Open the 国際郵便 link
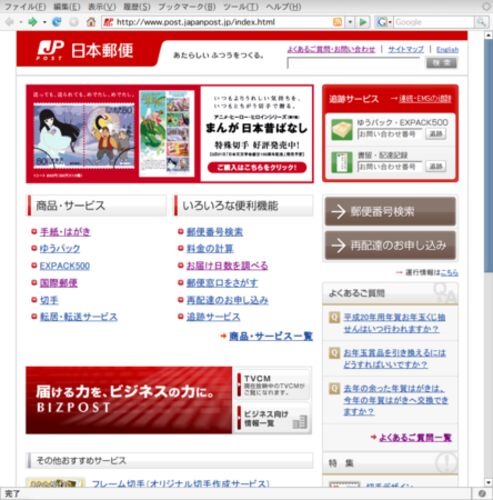 (59, 283)
